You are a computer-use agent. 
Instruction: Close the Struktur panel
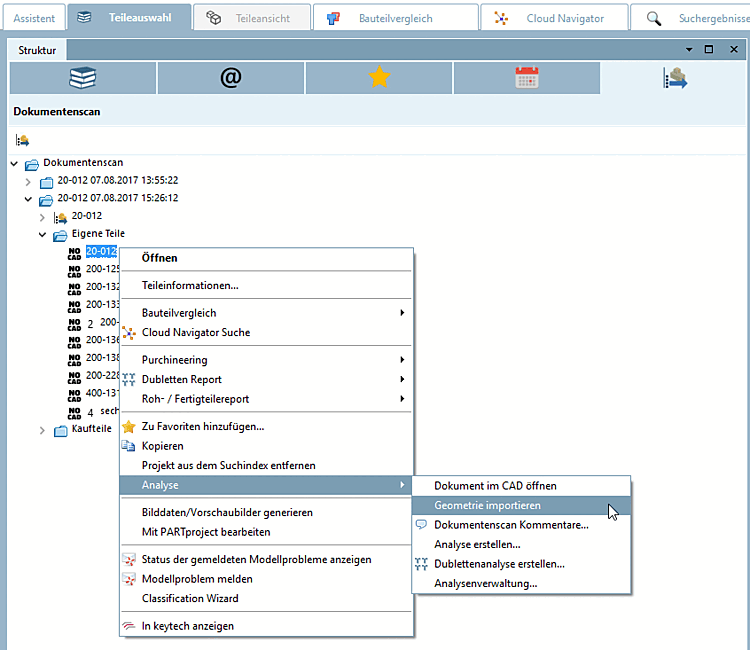point(734,50)
